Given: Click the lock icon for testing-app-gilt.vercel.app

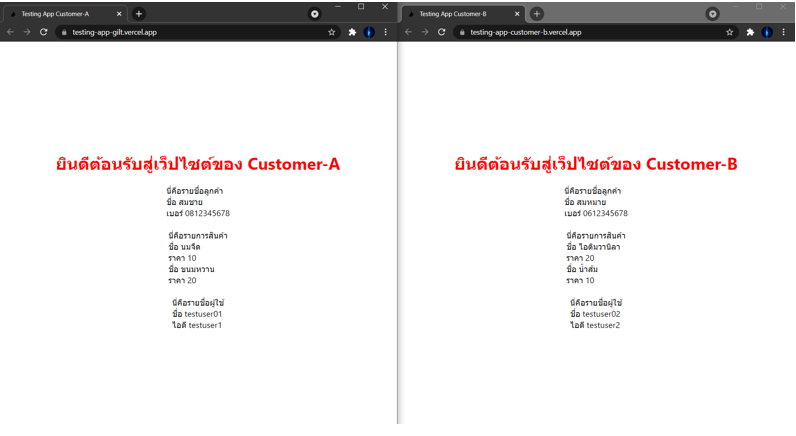Looking at the screenshot, I should point(64,32).
